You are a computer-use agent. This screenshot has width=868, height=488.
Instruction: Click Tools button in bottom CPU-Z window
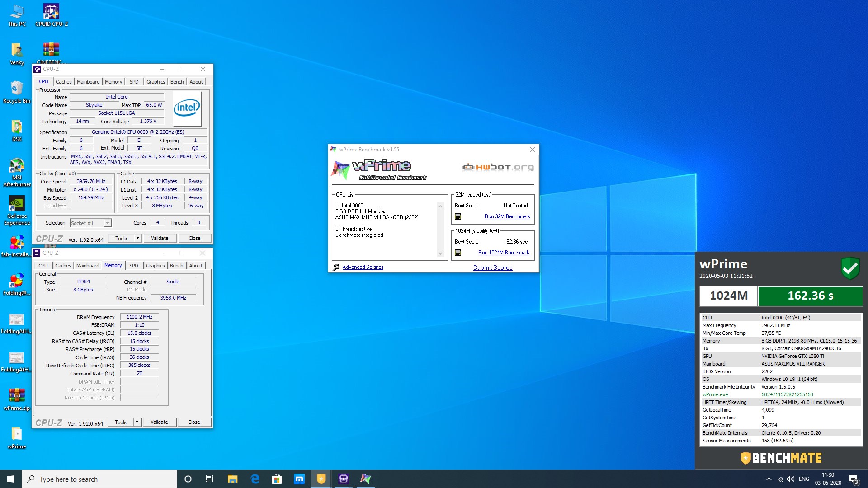[x=121, y=422]
